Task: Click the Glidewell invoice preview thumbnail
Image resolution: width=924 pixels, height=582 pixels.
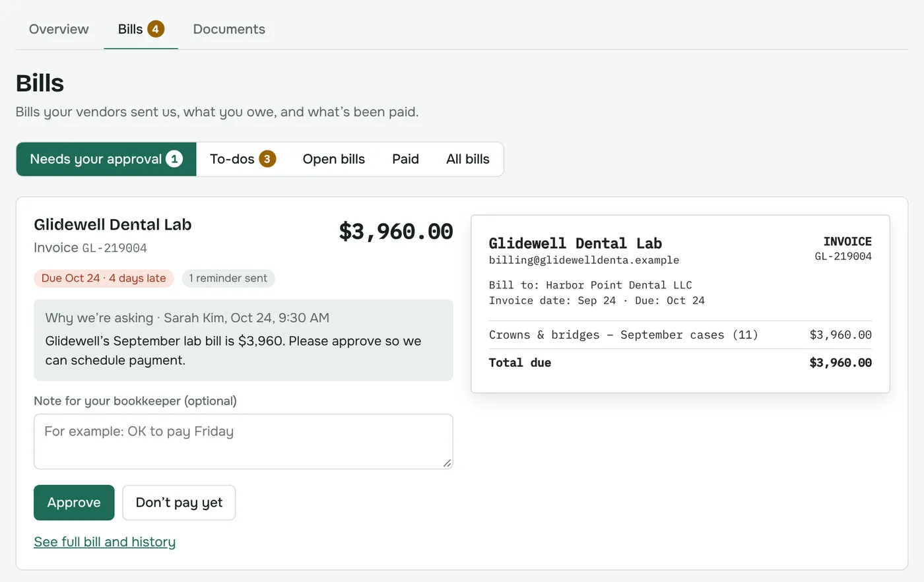Action: 680,304
